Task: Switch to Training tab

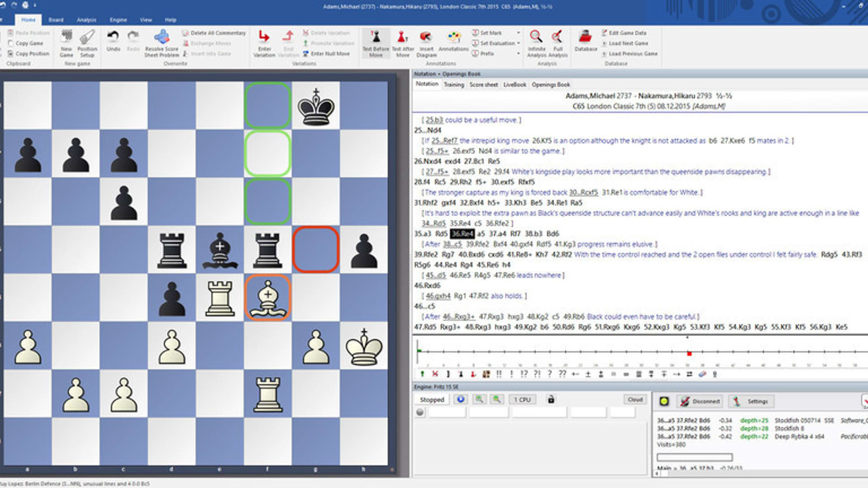Action: pyautogui.click(x=454, y=84)
